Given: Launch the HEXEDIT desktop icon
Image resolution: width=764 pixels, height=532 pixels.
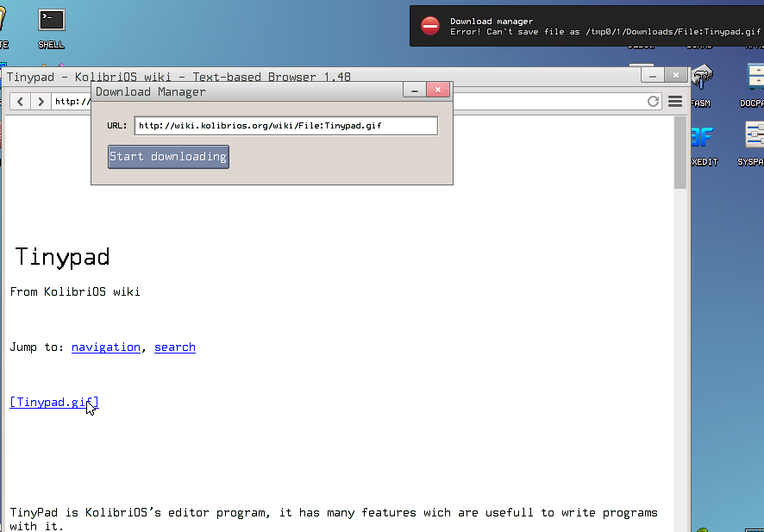Looking at the screenshot, I should click(702, 138).
